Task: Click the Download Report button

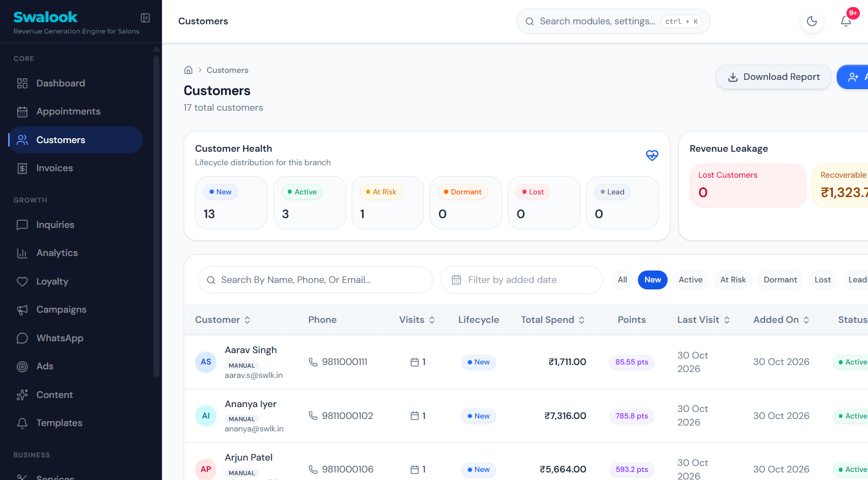Action: [x=773, y=77]
